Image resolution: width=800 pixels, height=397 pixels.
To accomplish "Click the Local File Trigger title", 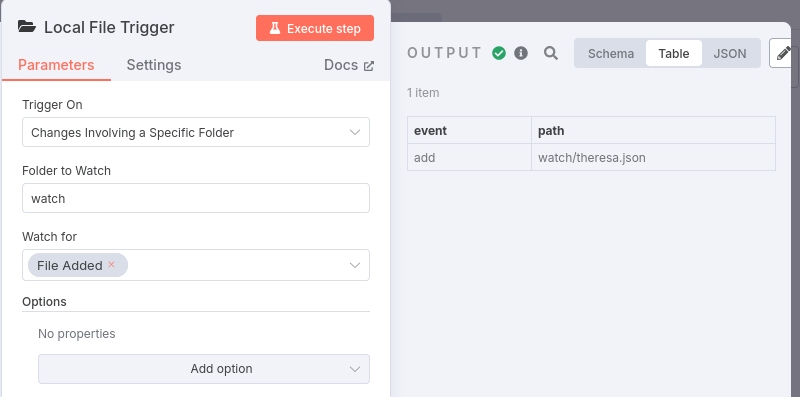I will [x=109, y=27].
